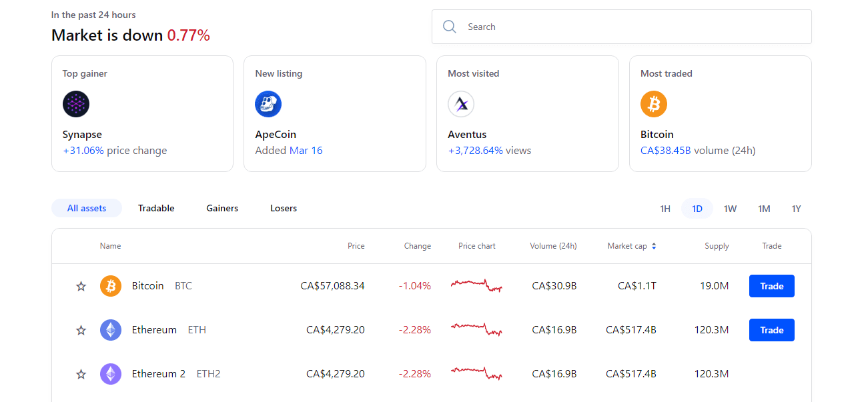Click the Bitcoin logo in the table row
This screenshot has width=868, height=402.
[111, 286]
